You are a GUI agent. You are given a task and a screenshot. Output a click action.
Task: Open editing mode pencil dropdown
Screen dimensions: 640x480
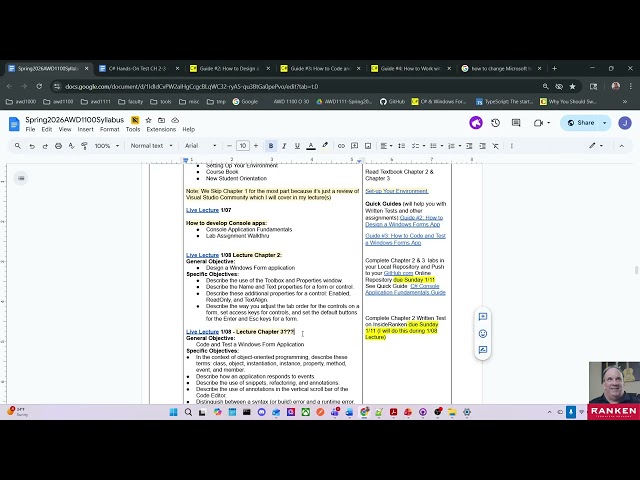tap(596, 146)
